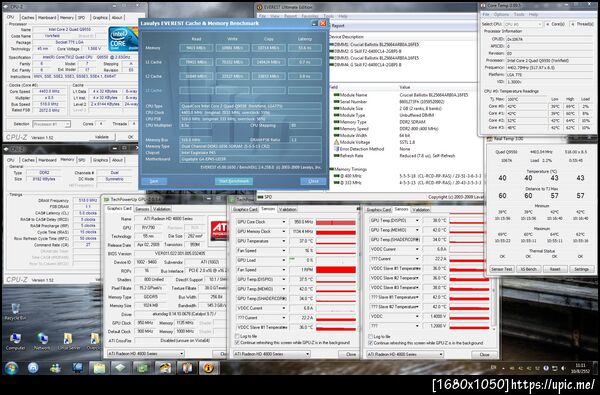Open the Network desktop icon
The height and width of the screenshot is (395, 600).
tap(42, 341)
